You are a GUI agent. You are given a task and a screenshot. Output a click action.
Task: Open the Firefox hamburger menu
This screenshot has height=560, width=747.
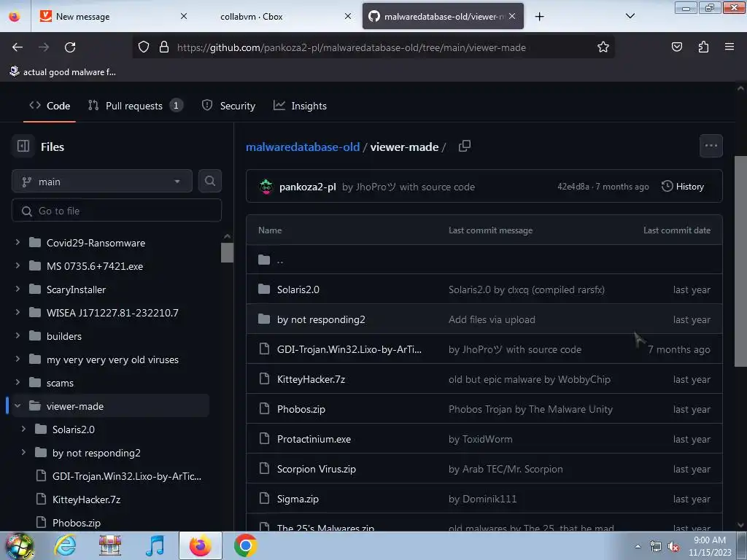click(x=729, y=47)
